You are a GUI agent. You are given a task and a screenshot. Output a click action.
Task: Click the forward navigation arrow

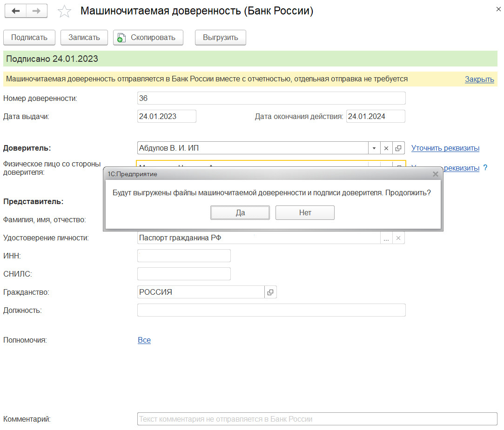pos(36,11)
